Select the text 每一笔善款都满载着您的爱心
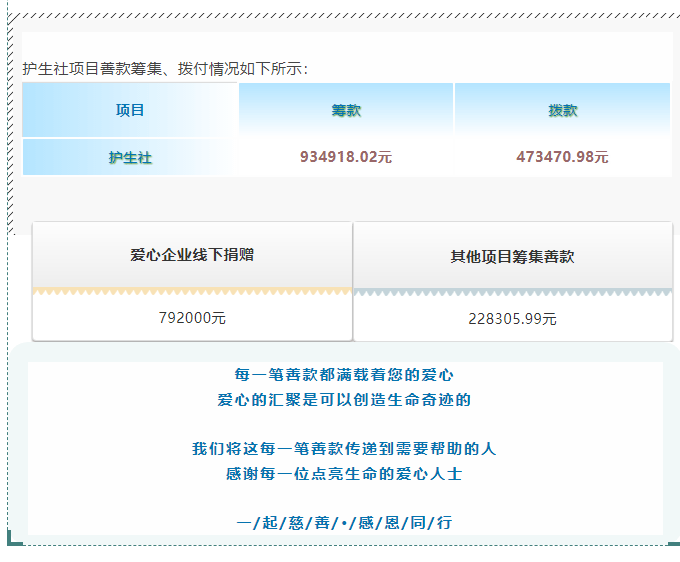This screenshot has height=562, width=680. coord(344,375)
